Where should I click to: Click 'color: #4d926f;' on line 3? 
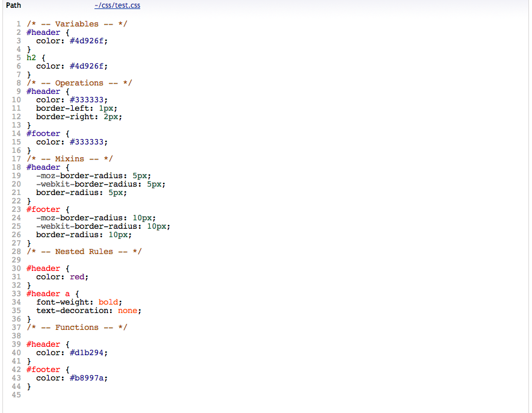pos(72,41)
